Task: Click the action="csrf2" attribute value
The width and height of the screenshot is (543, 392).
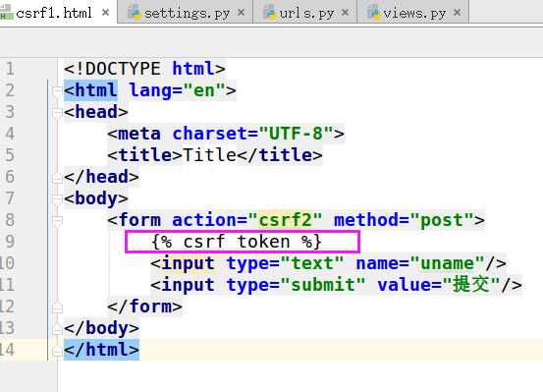Action: pos(286,220)
